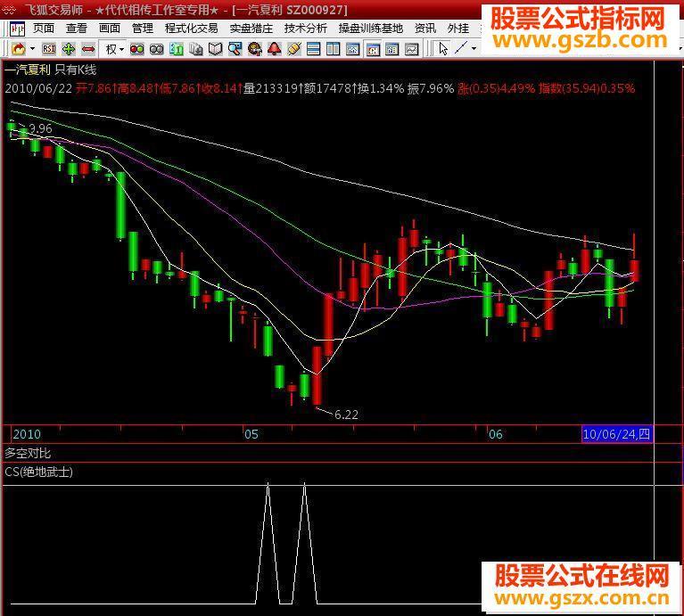Click the red horizontal double-arrow icon
The height and width of the screenshot is (616, 684).
click(x=88, y=49)
